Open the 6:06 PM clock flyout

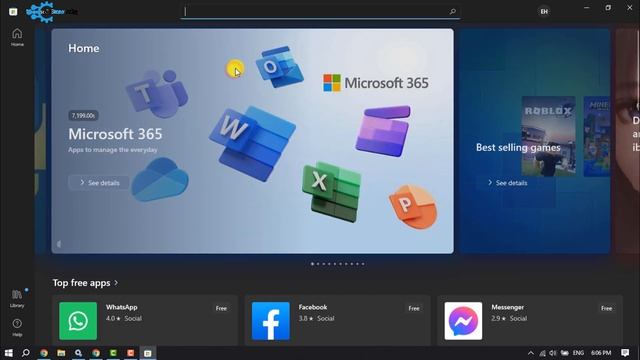tap(601, 353)
